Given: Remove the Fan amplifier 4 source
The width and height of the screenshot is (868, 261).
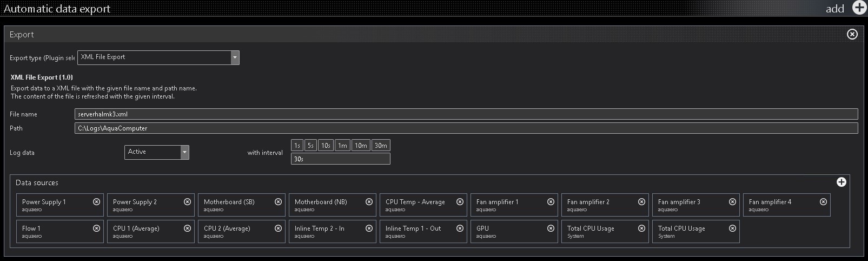Looking at the screenshot, I should pyautogui.click(x=823, y=202).
